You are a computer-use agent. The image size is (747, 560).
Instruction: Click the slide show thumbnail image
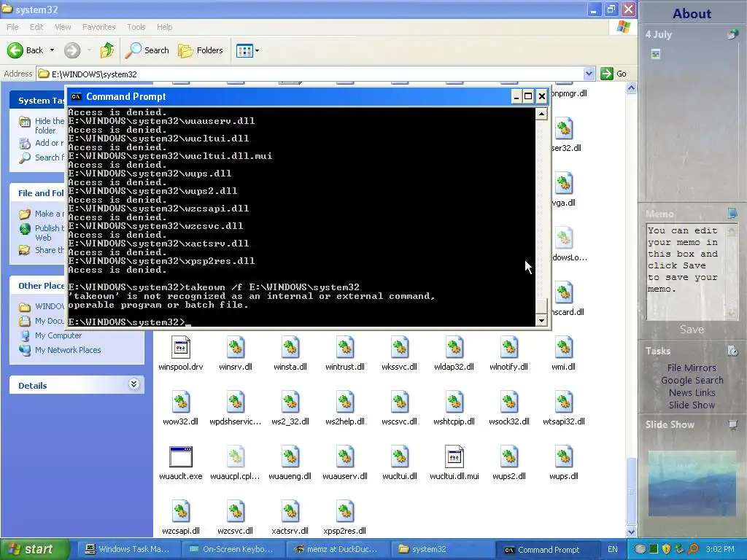click(x=692, y=484)
